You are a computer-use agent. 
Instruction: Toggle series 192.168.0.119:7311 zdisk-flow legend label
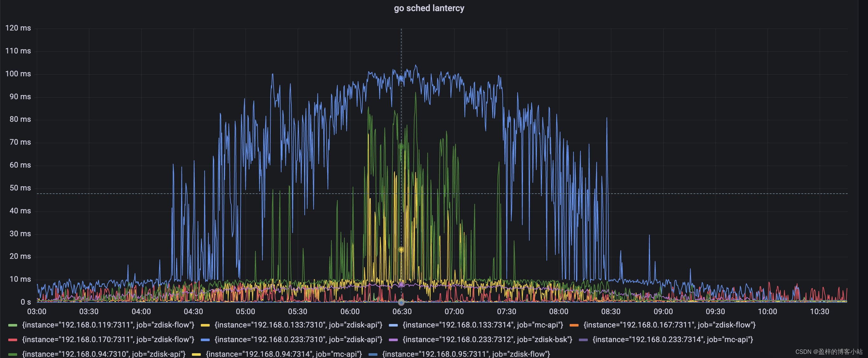[x=108, y=325]
